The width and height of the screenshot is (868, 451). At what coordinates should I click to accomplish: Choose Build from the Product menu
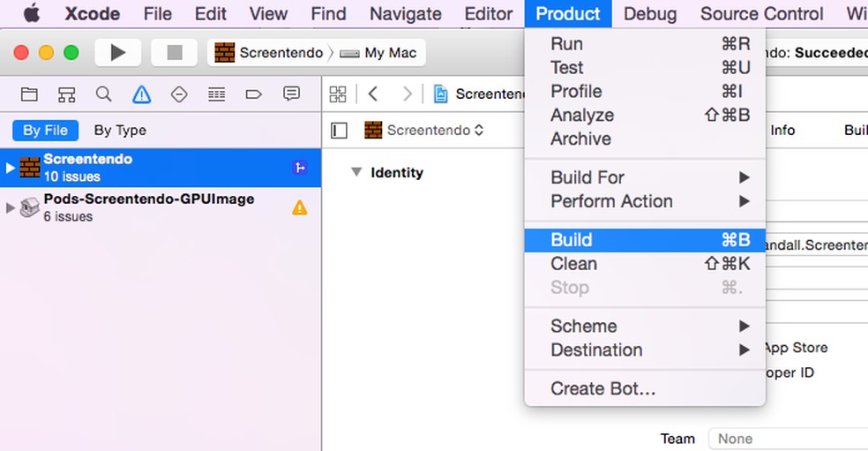(572, 240)
